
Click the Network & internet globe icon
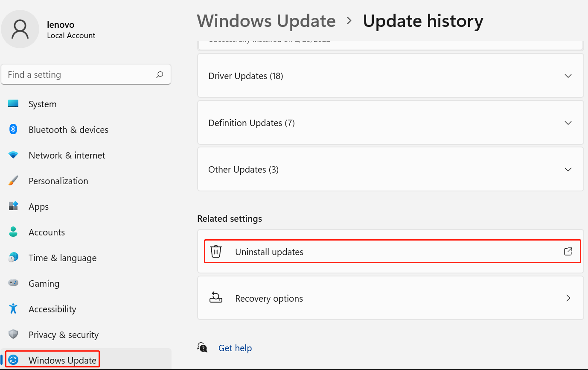click(x=13, y=155)
